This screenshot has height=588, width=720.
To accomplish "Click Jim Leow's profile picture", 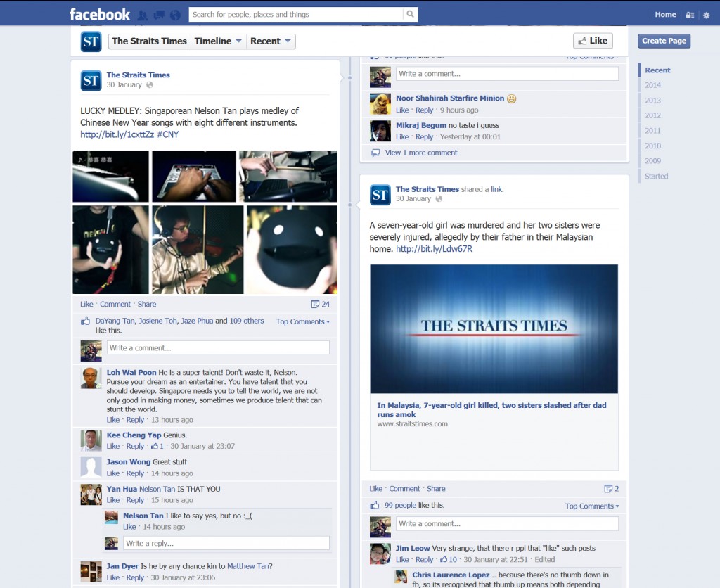I will coord(380,554).
